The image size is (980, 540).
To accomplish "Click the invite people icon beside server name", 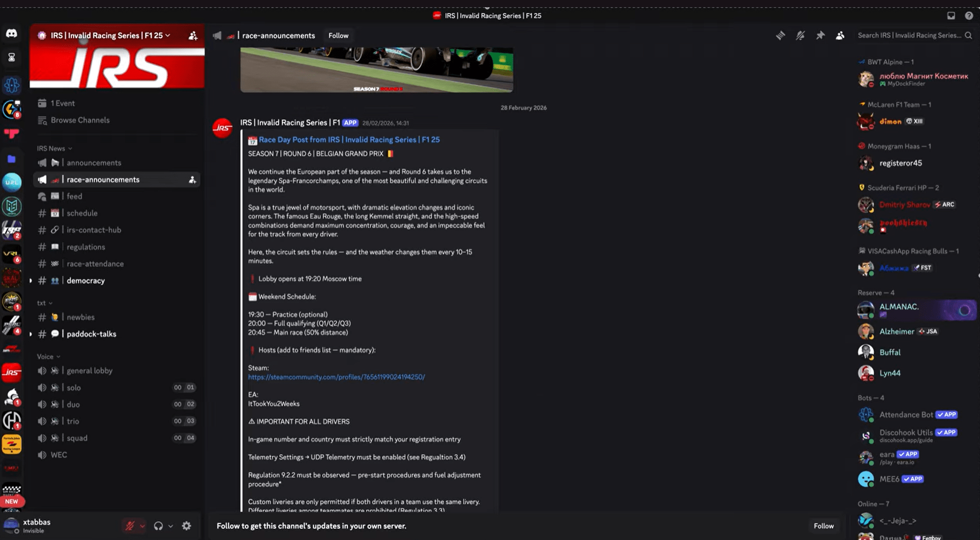I will [193, 35].
